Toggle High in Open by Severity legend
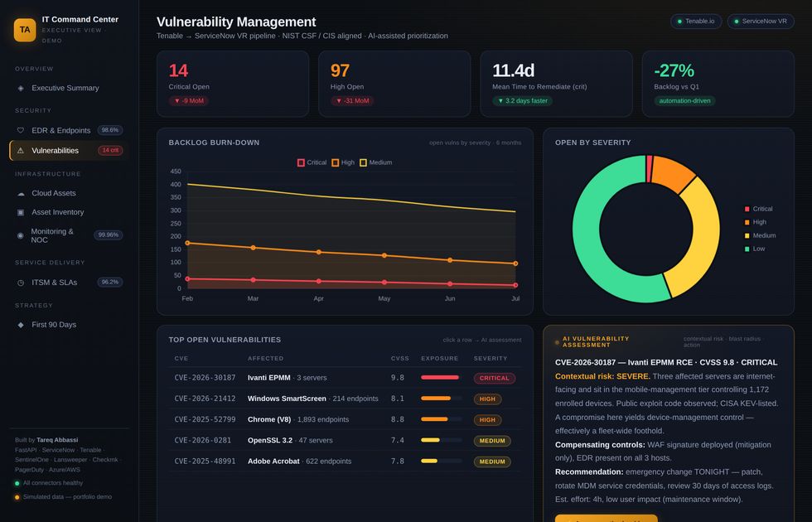 [755, 222]
